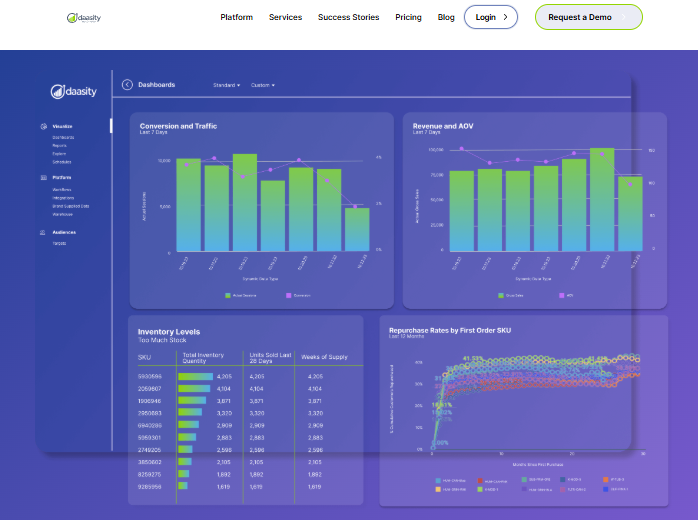
Task: Select SKU 5930596 in the inventory table
Action: pyautogui.click(x=150, y=377)
